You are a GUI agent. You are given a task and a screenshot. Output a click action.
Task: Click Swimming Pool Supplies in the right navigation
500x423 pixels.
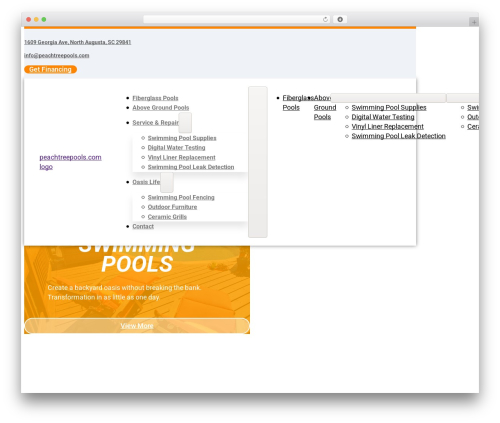[389, 107]
